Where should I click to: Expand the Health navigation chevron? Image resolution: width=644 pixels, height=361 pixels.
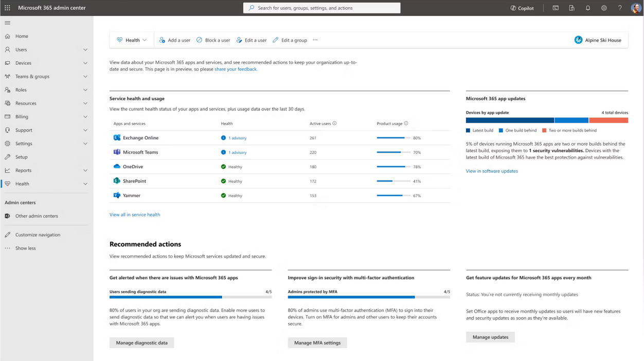point(85,184)
